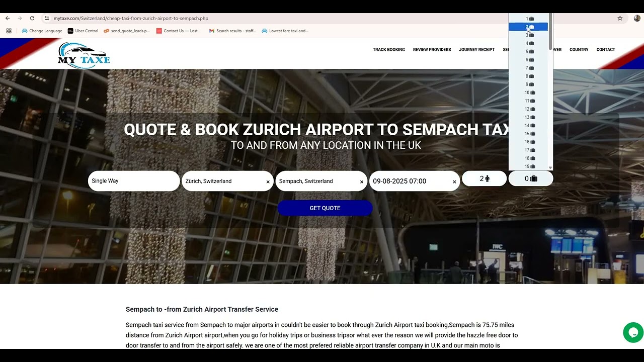Click the URL in the address bar
Screen dimensions: 644x362
131,19
